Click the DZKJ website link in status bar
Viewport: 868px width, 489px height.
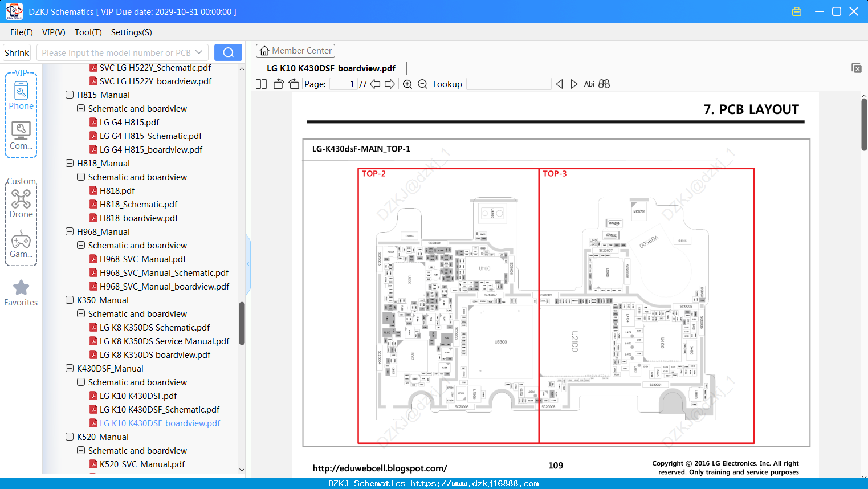coord(474,483)
